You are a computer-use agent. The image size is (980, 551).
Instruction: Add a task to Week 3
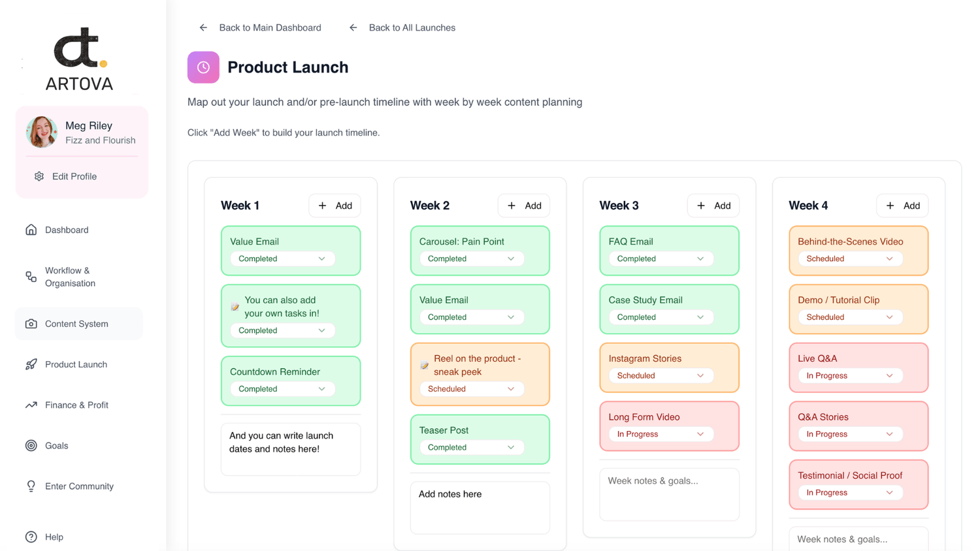click(x=713, y=206)
